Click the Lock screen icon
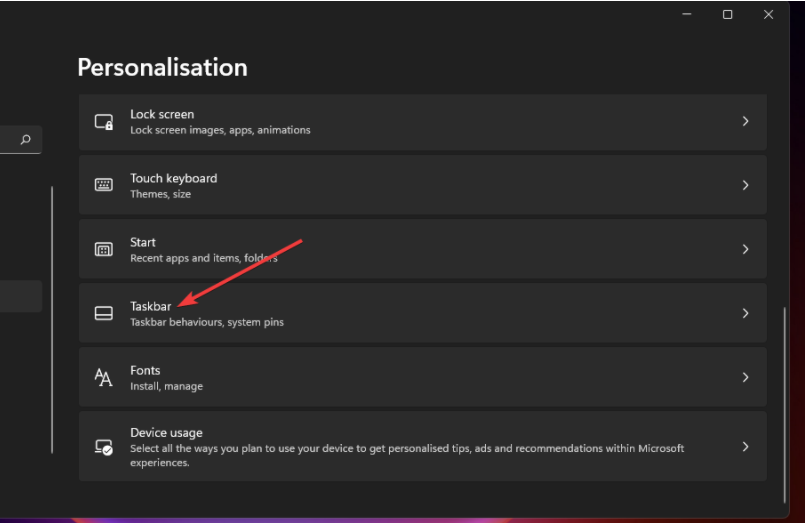 pyautogui.click(x=104, y=122)
